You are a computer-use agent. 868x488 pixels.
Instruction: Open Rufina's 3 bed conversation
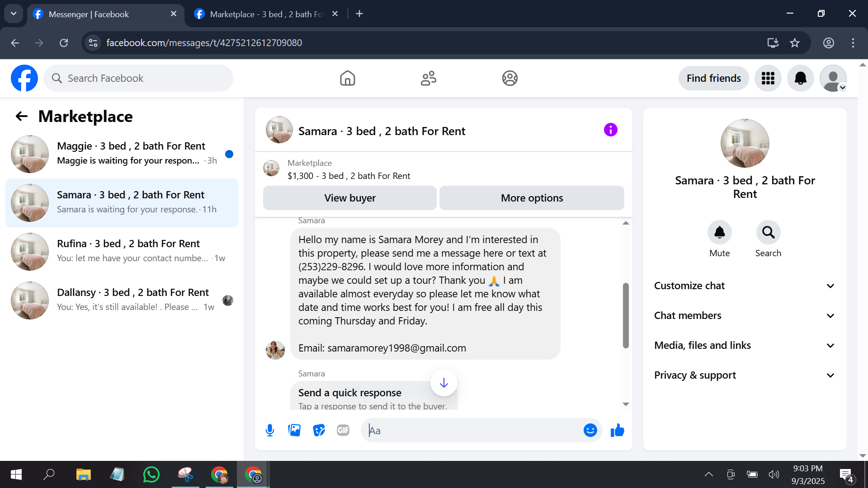click(122, 251)
